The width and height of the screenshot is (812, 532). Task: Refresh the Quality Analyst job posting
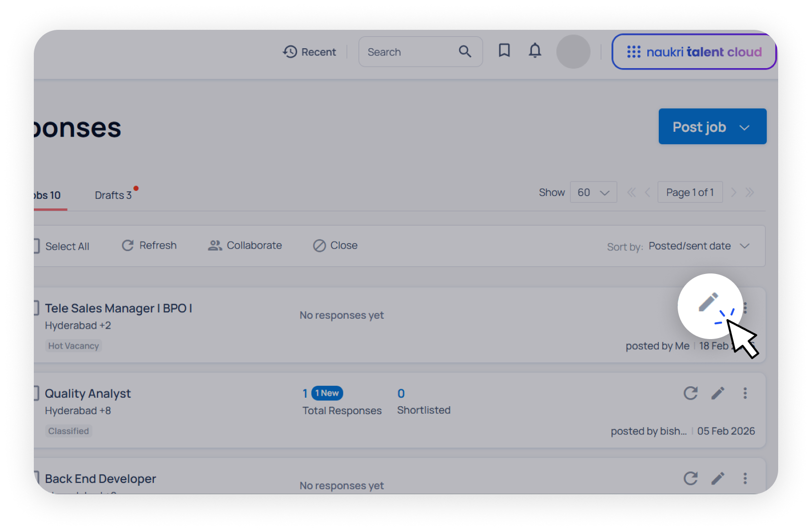pos(690,393)
